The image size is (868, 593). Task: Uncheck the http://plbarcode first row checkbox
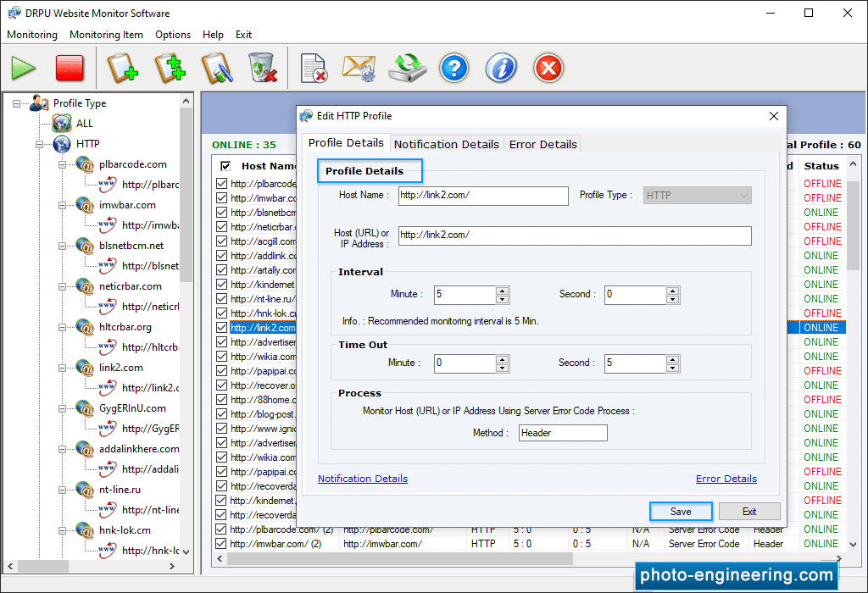point(222,183)
